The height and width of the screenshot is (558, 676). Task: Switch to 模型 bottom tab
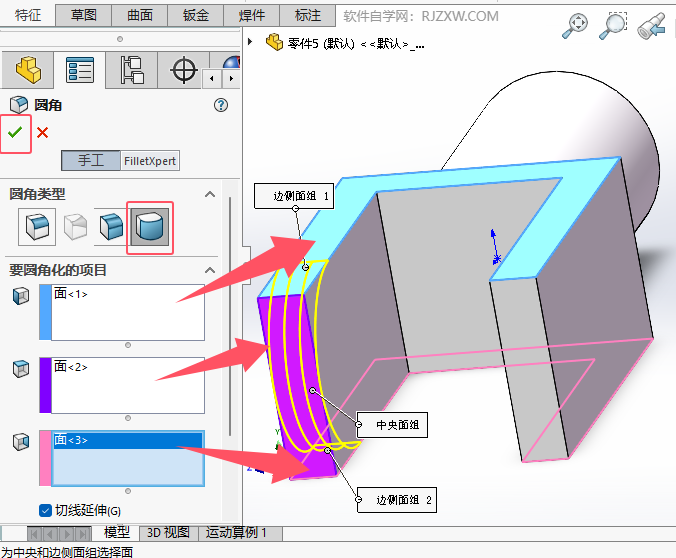pos(116,532)
